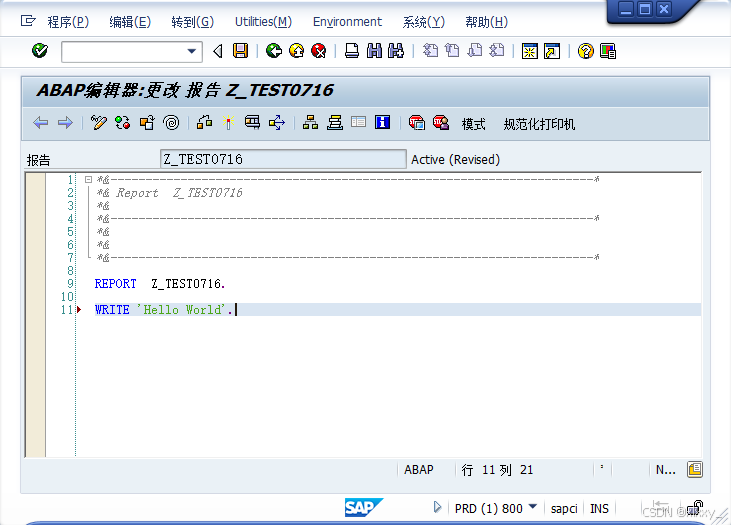
Task: Collapse the command field triangle
Action: [x=218, y=51]
